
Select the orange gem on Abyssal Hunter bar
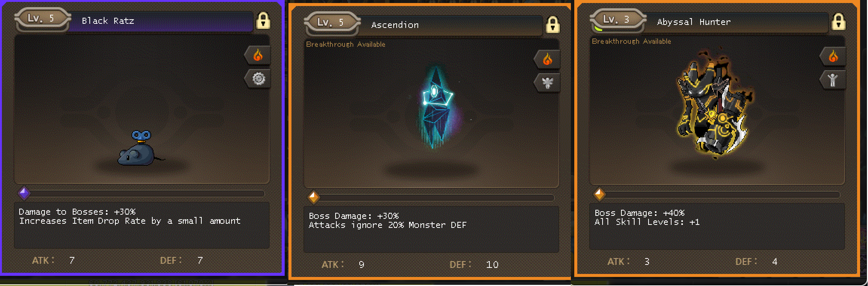click(600, 194)
